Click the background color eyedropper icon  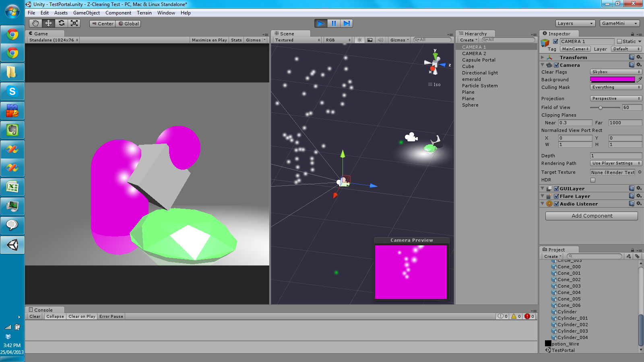(x=639, y=80)
